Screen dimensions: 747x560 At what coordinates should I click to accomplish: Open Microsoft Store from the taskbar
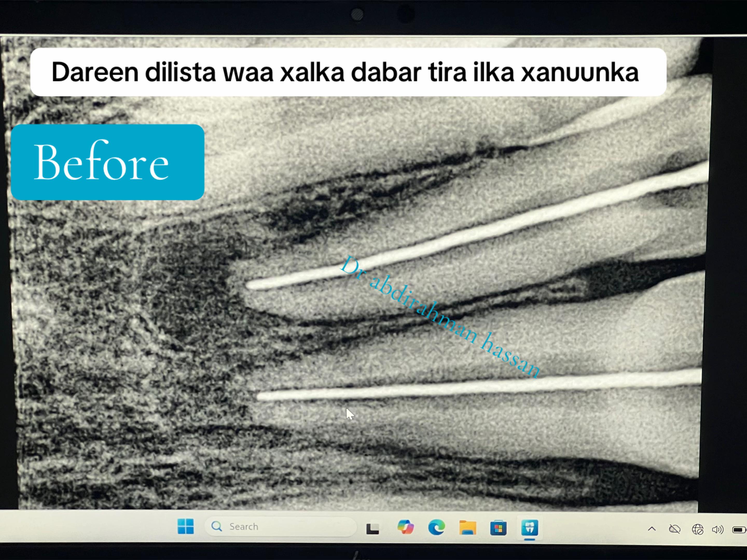(x=499, y=528)
